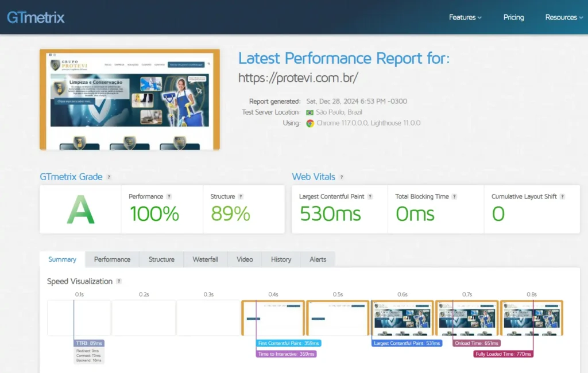This screenshot has height=373, width=588.
Task: Click the GTmetrix logo
Action: coord(36,17)
